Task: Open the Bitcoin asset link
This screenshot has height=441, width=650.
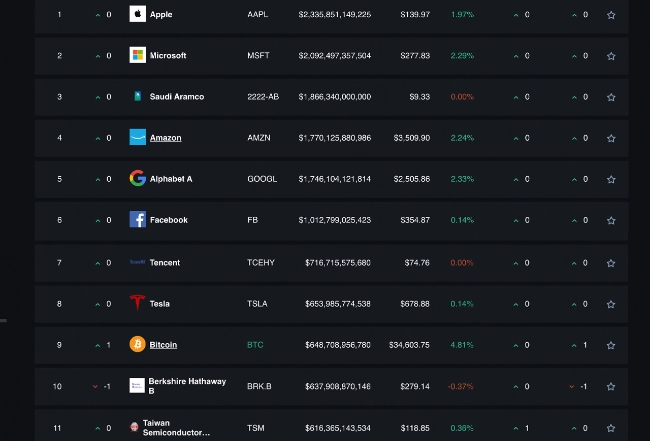Action: 163,345
